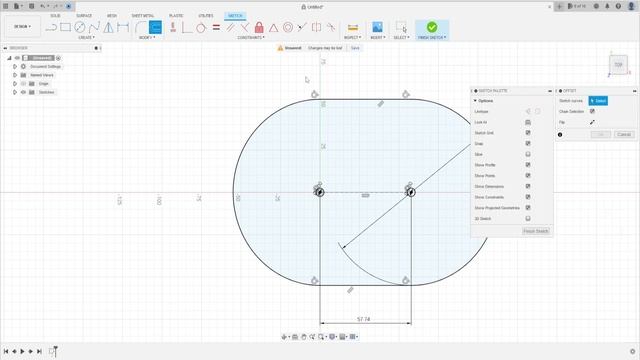Apply the Parallel constraint icon
640x360 pixels.
[x=231, y=27]
